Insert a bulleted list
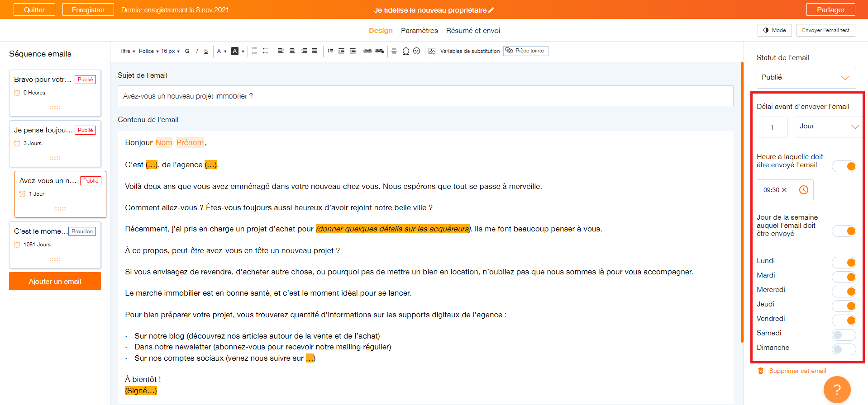 click(x=266, y=51)
